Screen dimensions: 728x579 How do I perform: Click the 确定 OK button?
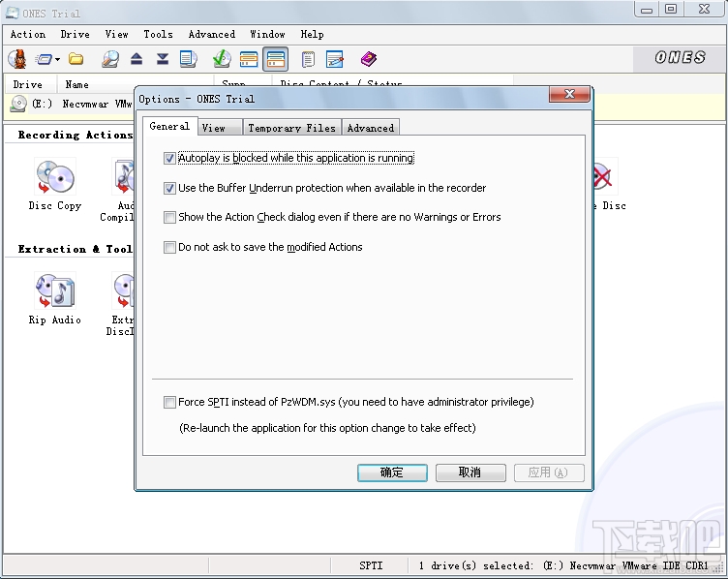pyautogui.click(x=392, y=472)
